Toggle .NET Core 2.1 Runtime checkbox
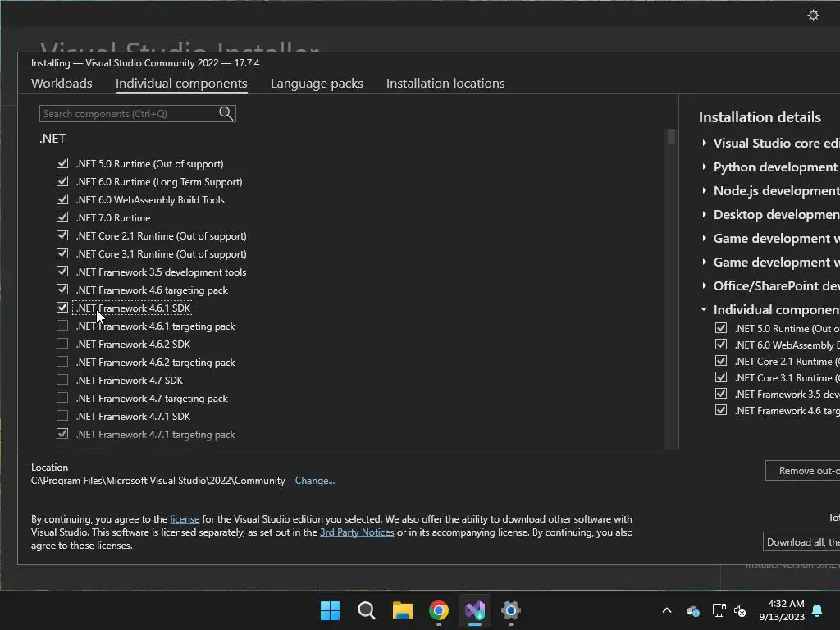The height and width of the screenshot is (630, 840). (62, 235)
